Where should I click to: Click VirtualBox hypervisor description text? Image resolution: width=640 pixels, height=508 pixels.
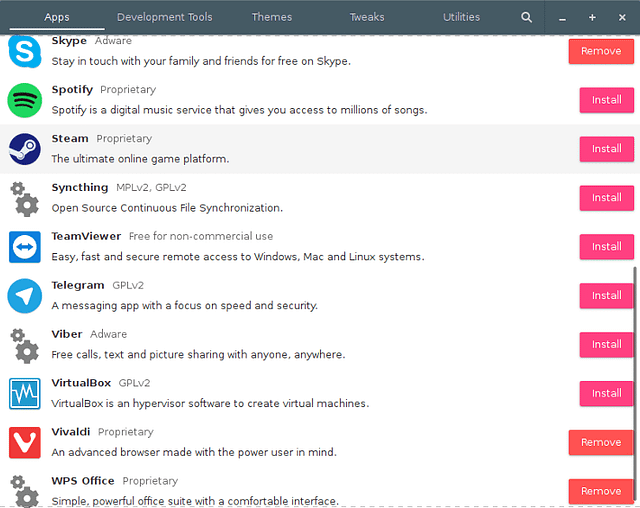pyautogui.click(x=210, y=403)
